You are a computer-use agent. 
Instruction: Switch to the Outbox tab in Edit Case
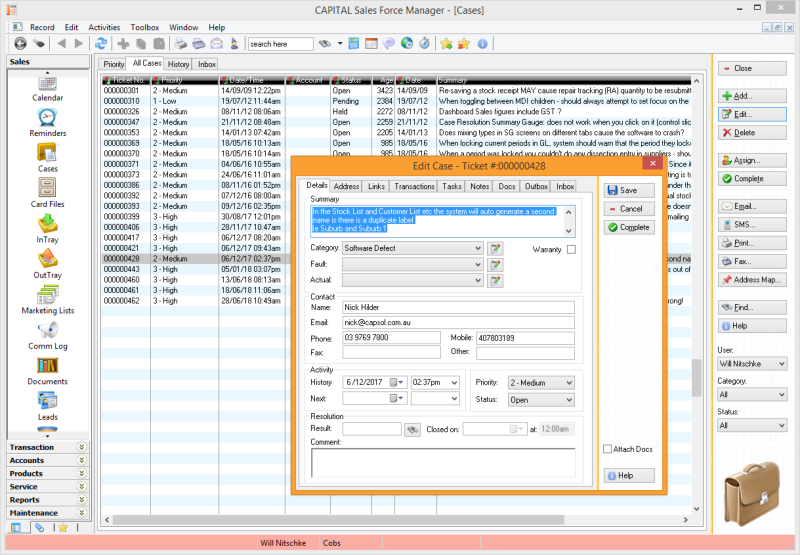click(536, 187)
